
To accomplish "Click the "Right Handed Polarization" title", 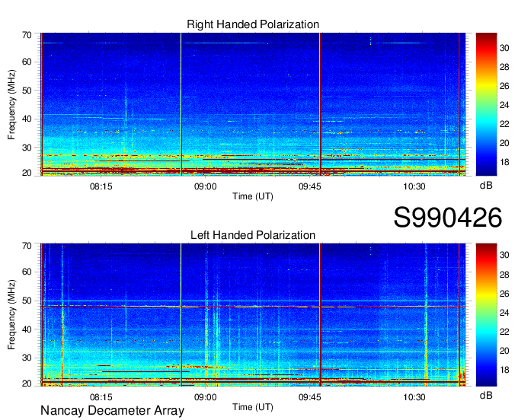I will point(253,24).
